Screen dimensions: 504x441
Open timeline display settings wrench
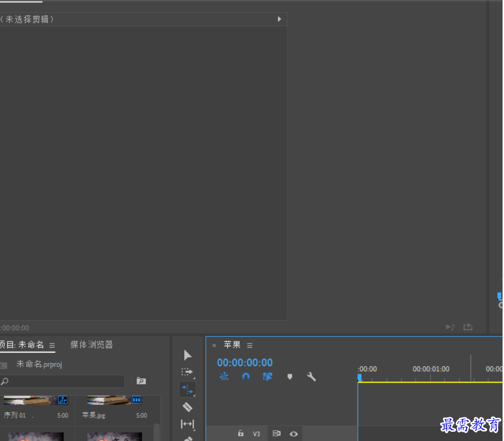[x=311, y=376]
